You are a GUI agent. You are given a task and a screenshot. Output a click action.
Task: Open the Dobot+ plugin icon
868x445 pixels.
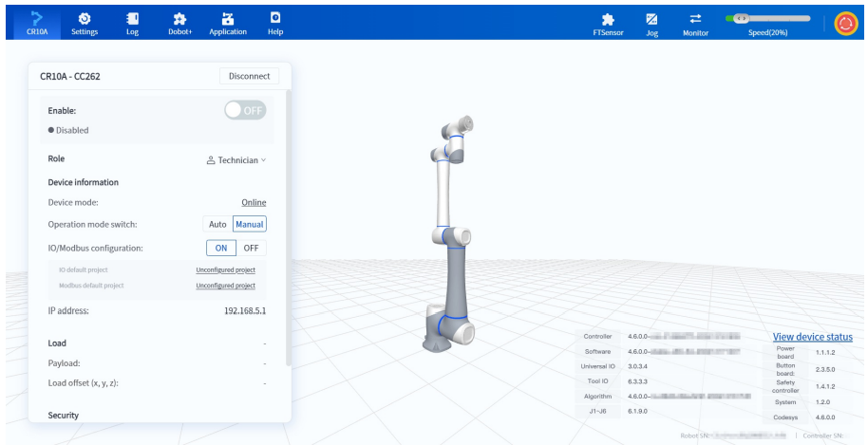tap(179, 19)
